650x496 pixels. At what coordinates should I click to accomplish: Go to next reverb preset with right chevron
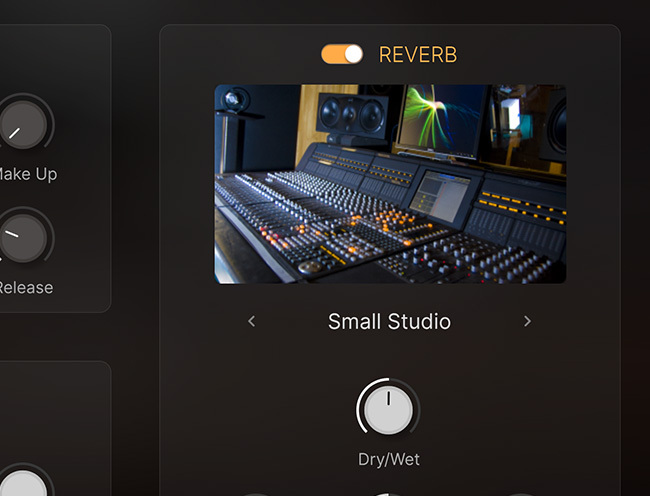[527, 321]
